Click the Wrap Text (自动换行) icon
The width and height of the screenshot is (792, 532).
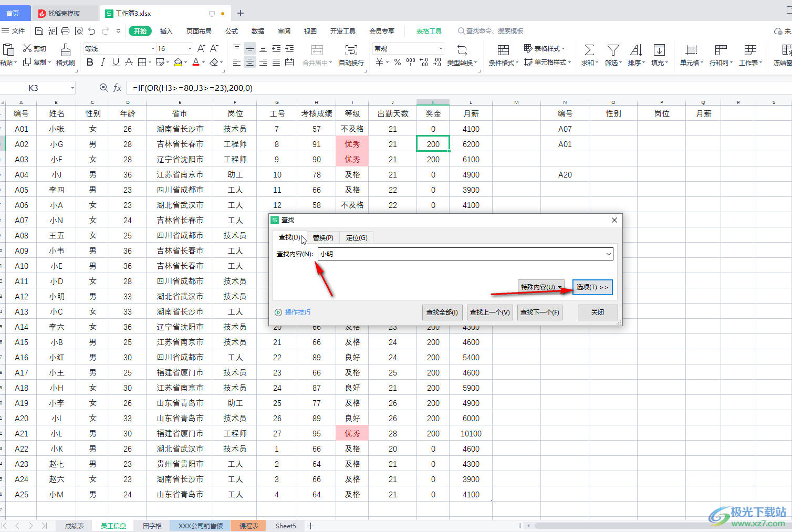(x=351, y=50)
